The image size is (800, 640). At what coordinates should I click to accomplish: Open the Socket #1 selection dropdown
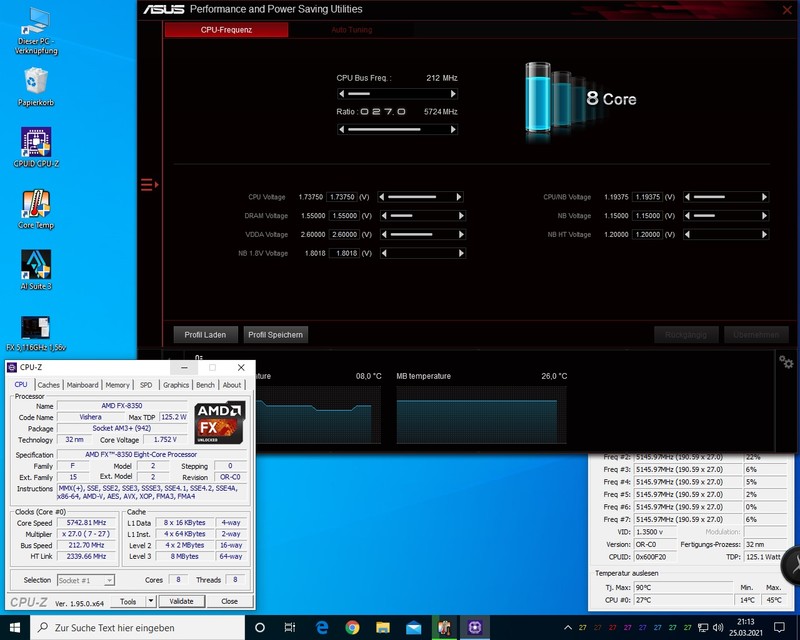point(86,580)
